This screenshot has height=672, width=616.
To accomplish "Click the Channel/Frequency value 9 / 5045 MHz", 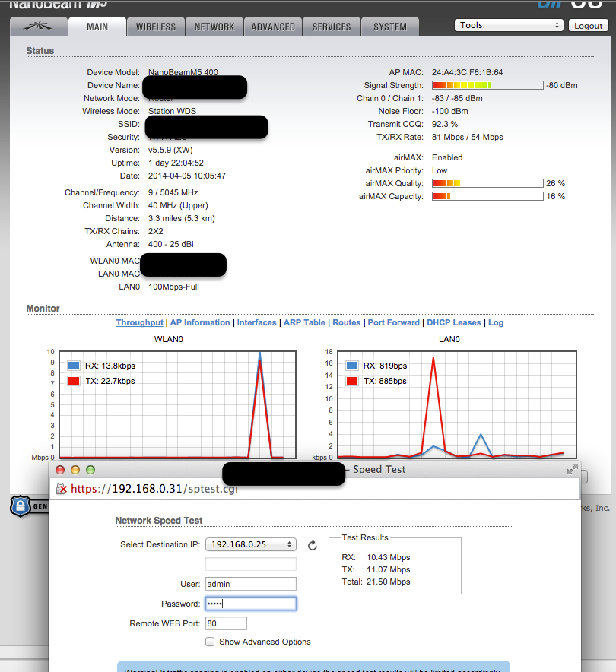I will click(173, 192).
